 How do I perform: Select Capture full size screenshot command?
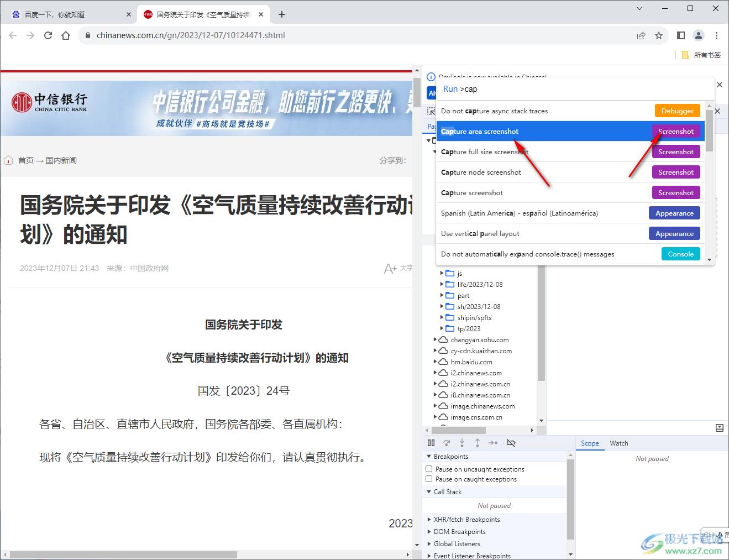pyautogui.click(x=570, y=151)
